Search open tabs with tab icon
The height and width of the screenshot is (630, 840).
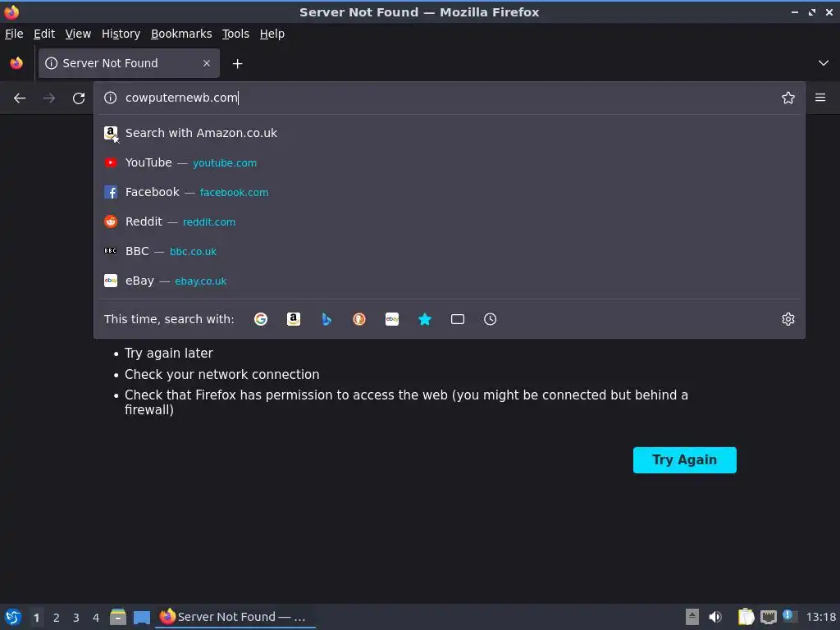point(458,319)
